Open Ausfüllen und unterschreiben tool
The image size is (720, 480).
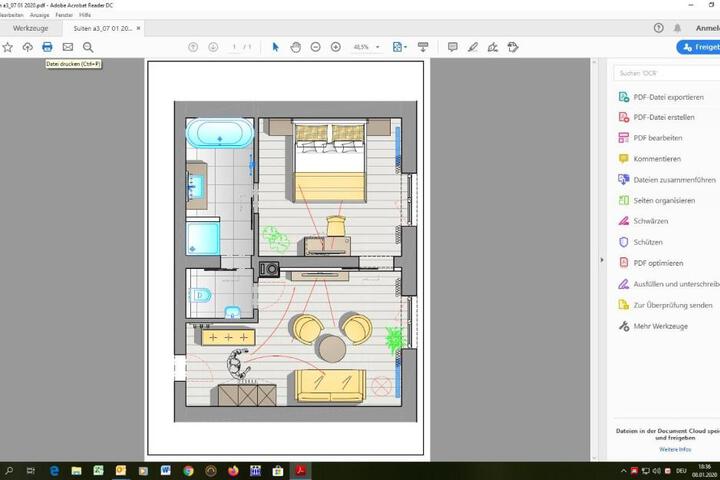tap(669, 284)
